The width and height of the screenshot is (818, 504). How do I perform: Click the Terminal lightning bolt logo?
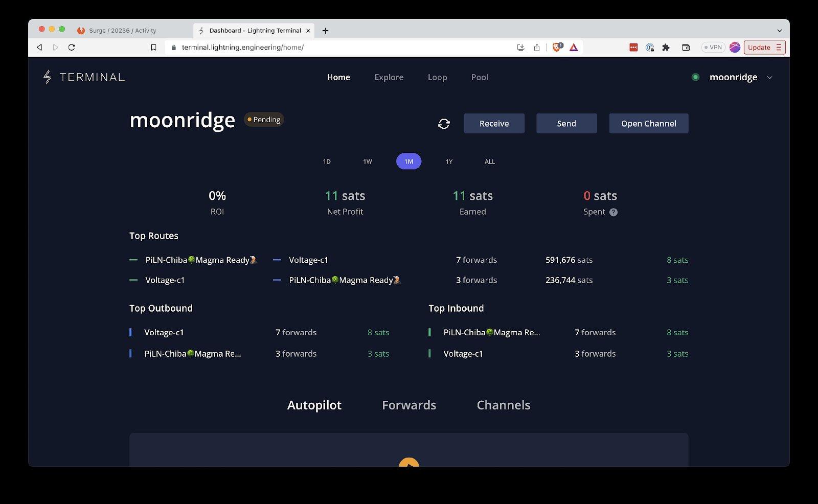pyautogui.click(x=47, y=77)
